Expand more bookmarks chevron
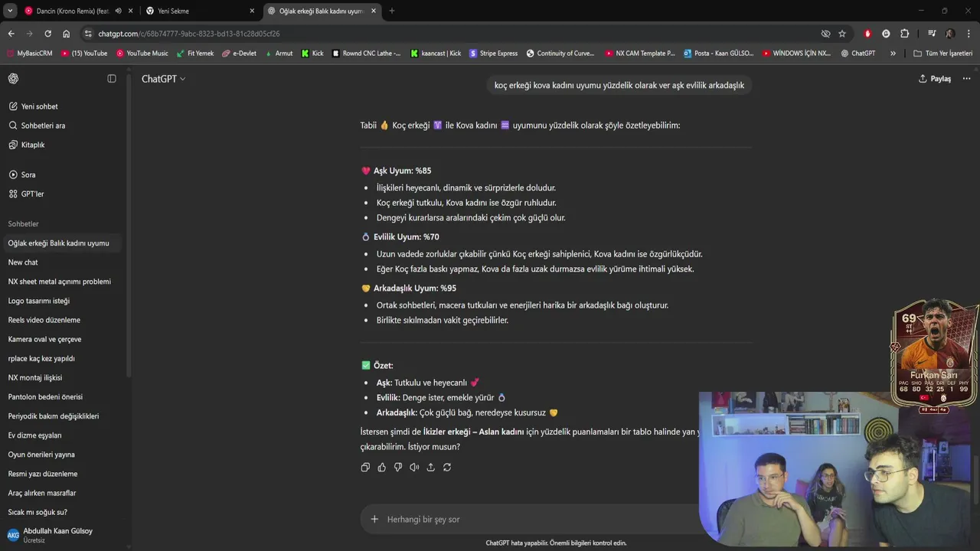Screen dimensions: 980x551 pyautogui.click(x=893, y=54)
